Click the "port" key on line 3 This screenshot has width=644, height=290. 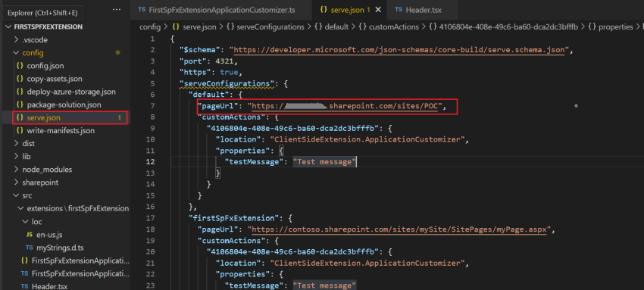[192, 61]
